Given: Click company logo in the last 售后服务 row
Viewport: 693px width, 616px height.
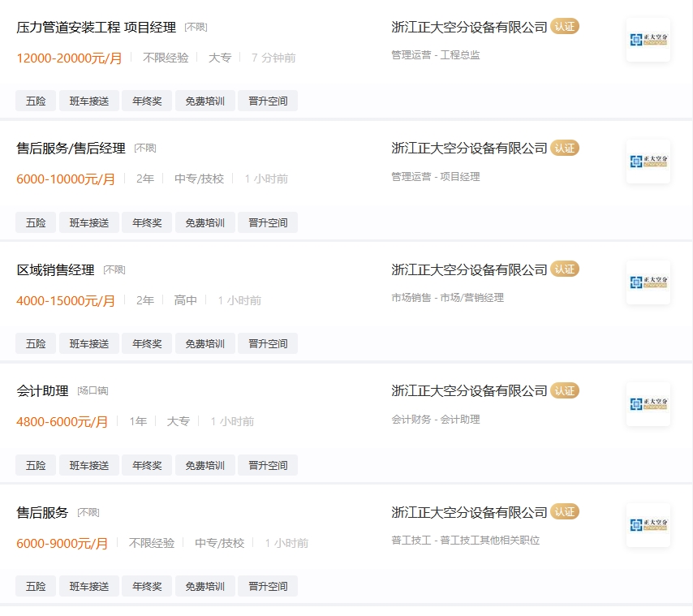Looking at the screenshot, I should 648,525.
